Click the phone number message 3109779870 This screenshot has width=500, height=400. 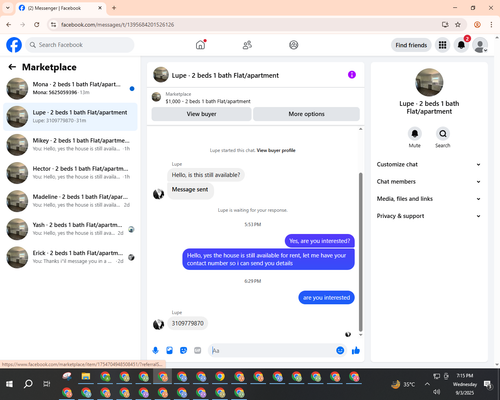[188, 323]
